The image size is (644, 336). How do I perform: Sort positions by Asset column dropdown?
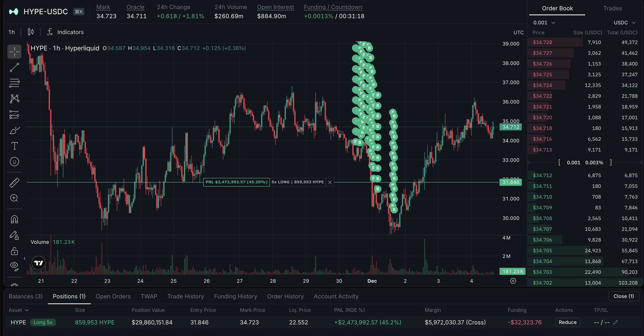[19, 310]
